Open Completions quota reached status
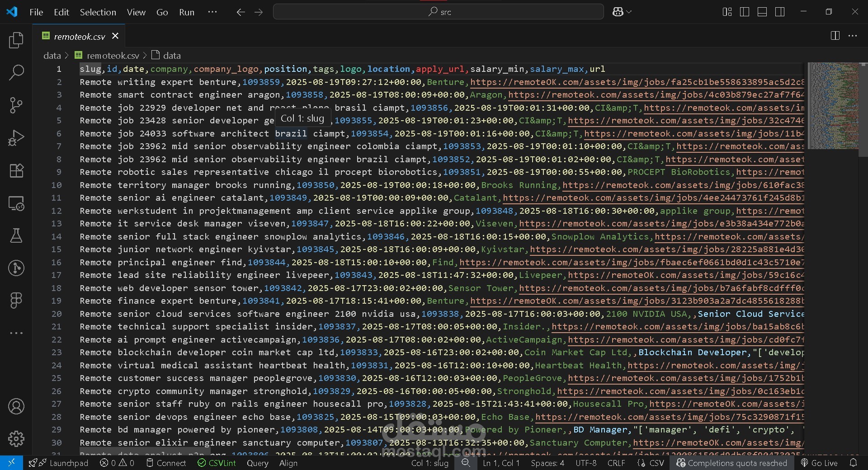This screenshot has width=868, height=470. point(731,463)
